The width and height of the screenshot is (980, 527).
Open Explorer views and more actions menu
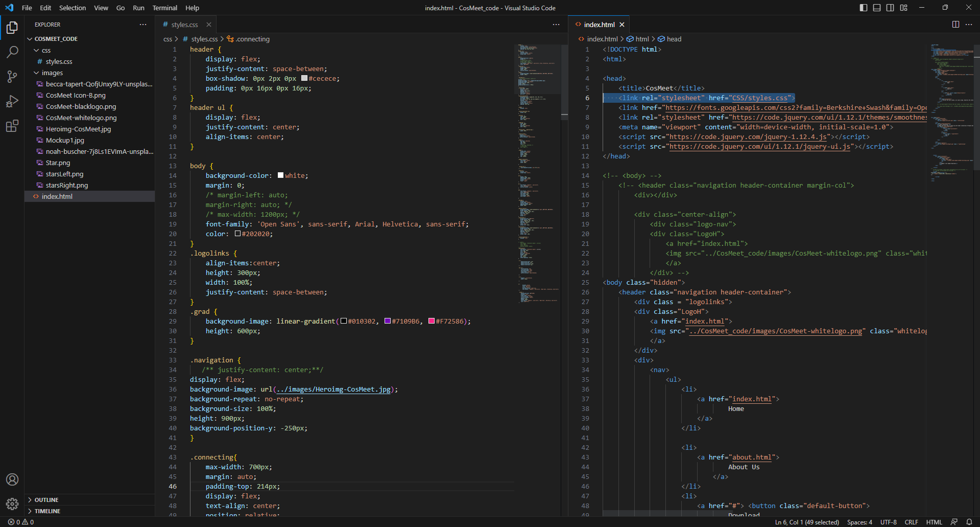click(143, 25)
